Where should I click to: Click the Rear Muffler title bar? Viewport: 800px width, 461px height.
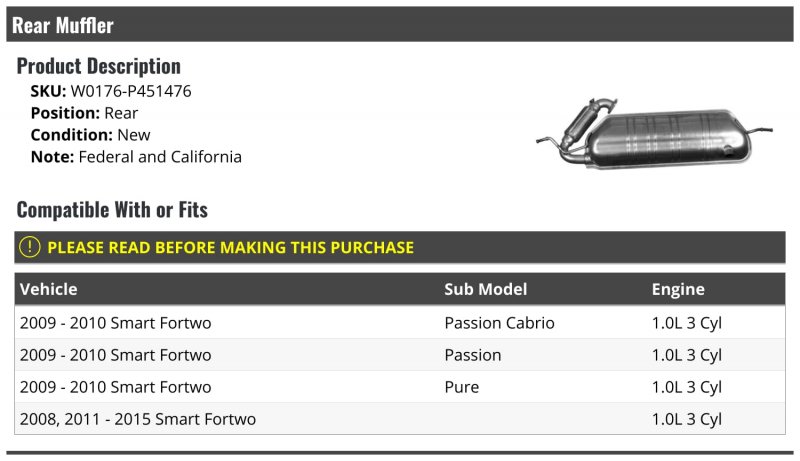399,24
